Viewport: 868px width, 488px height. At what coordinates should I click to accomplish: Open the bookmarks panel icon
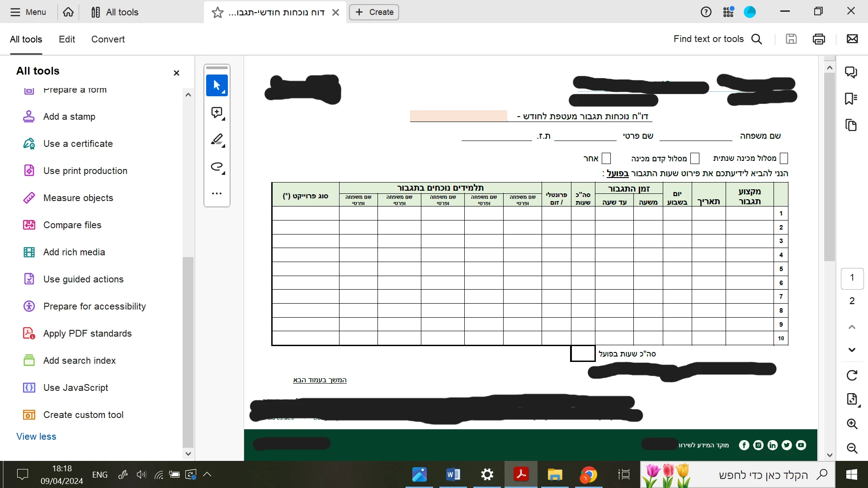coord(851,99)
